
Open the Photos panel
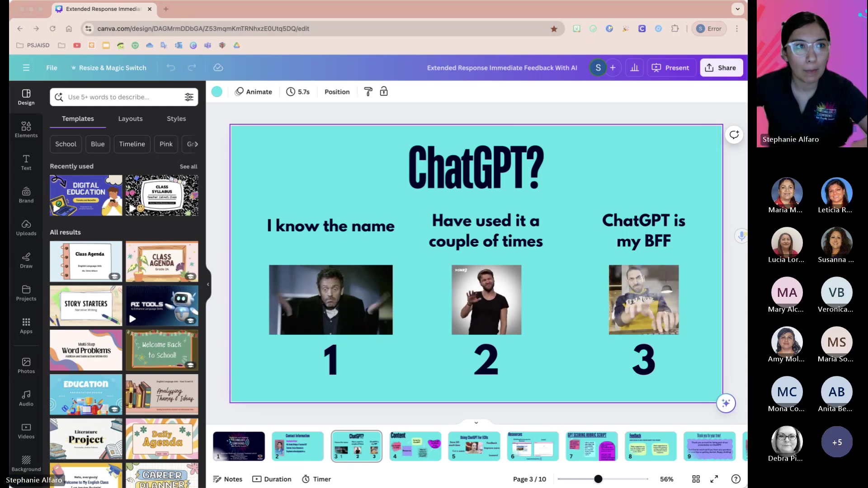[x=26, y=365]
